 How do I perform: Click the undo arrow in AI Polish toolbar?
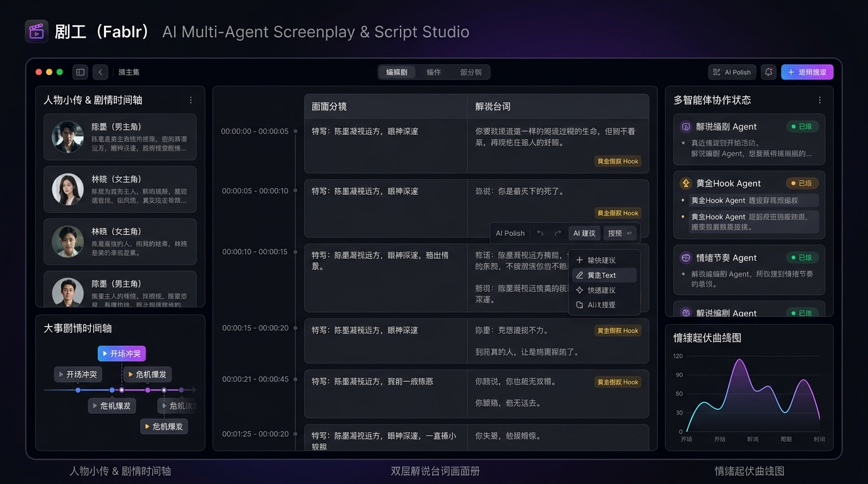tap(540, 233)
